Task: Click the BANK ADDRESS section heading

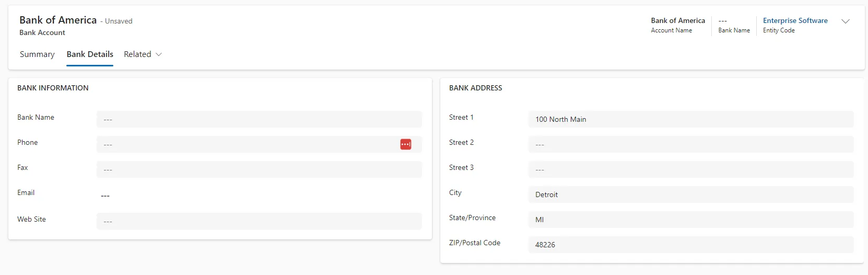Action: tap(475, 88)
